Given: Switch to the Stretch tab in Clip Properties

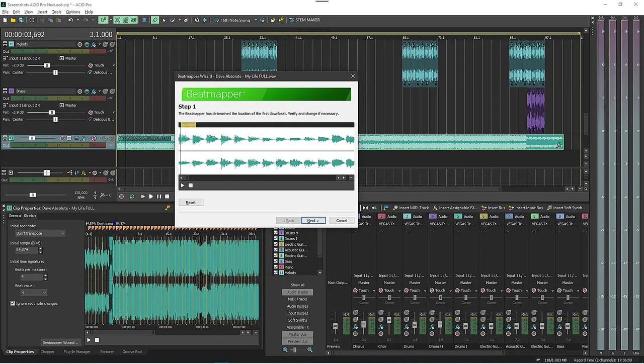Looking at the screenshot, I should [x=30, y=216].
